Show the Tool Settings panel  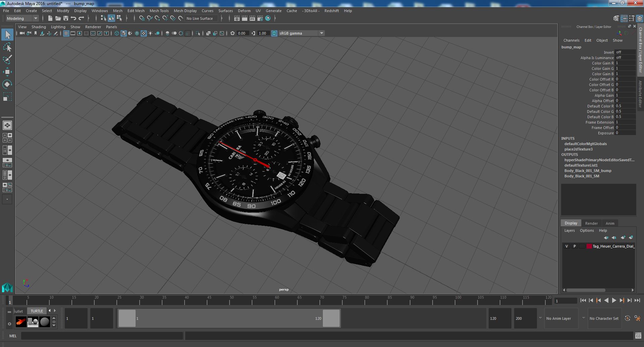tap(632, 18)
